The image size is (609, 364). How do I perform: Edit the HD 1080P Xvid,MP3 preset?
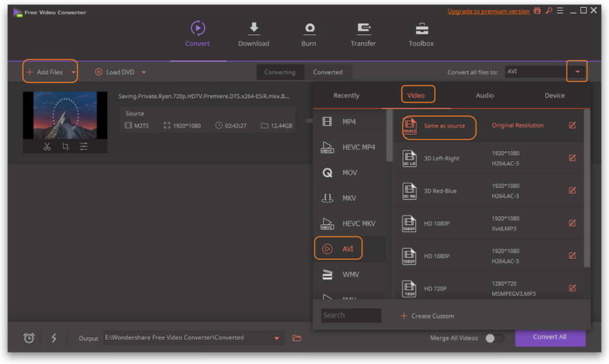(x=572, y=223)
